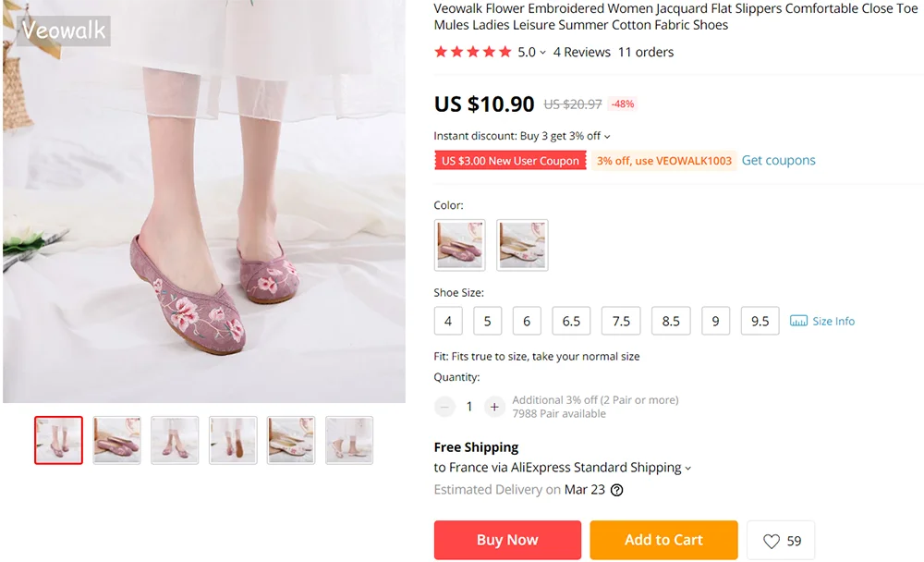Choose shoe size 8.5
924x562 pixels.
point(671,322)
